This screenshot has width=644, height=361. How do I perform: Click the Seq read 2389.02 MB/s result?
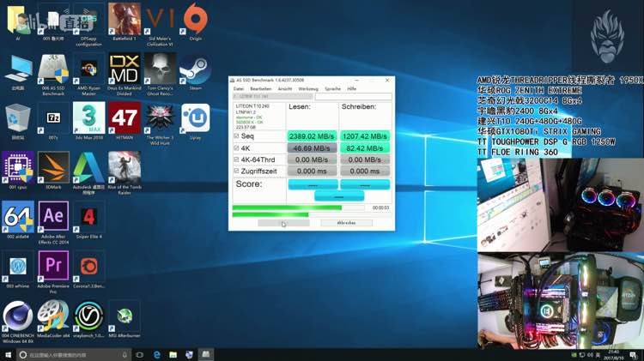[x=312, y=136]
